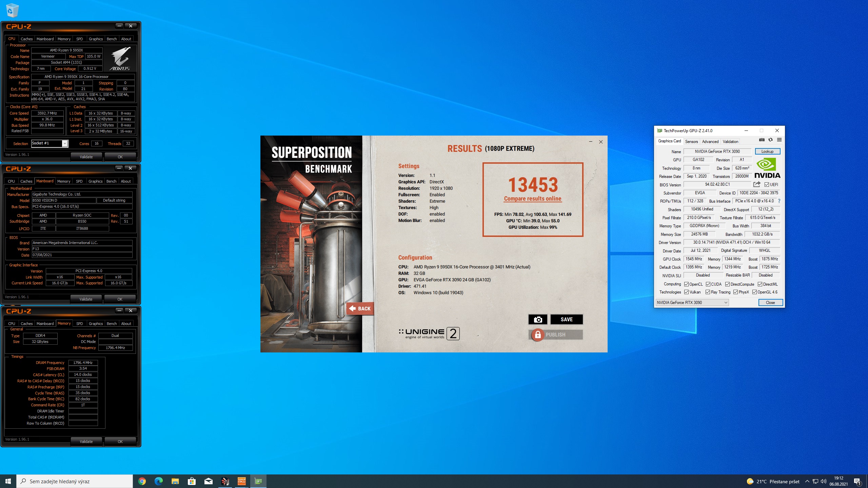Open Google Chrome from the taskbar
Image resolution: width=868 pixels, height=488 pixels.
coord(142,481)
